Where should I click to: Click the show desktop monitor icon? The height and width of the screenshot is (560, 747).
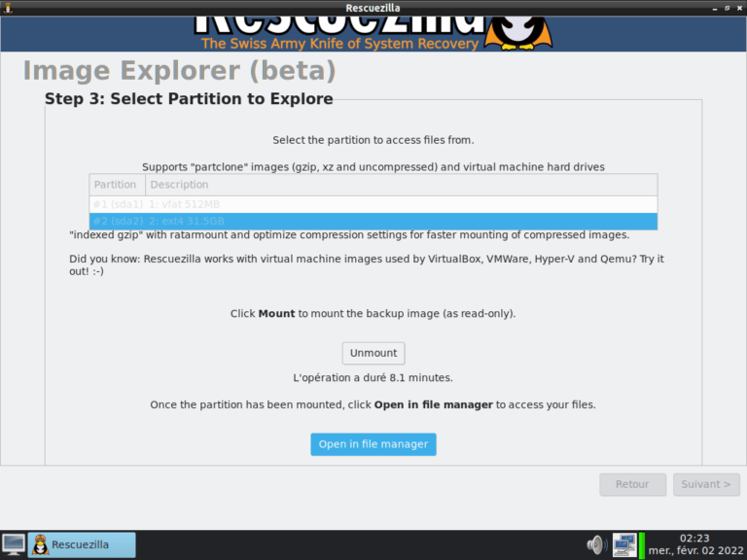(14, 544)
